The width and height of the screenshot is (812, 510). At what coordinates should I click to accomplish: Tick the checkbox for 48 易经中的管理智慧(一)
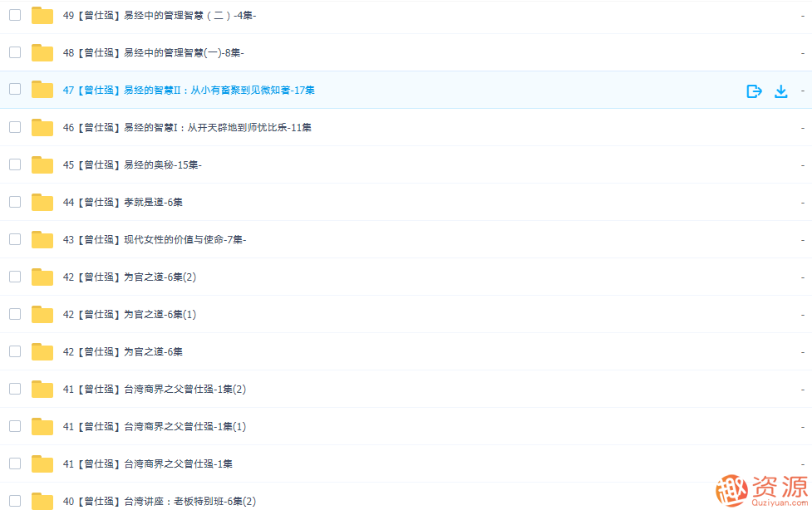pos(14,52)
